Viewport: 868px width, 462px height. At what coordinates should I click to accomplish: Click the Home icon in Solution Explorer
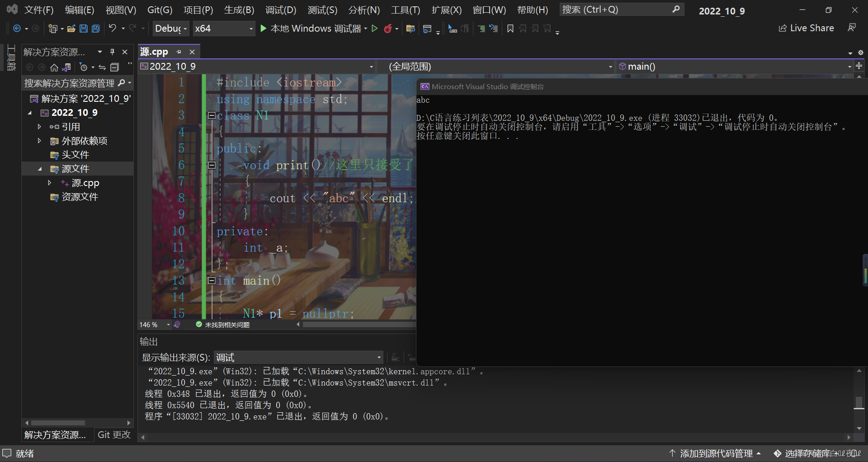[x=54, y=67]
